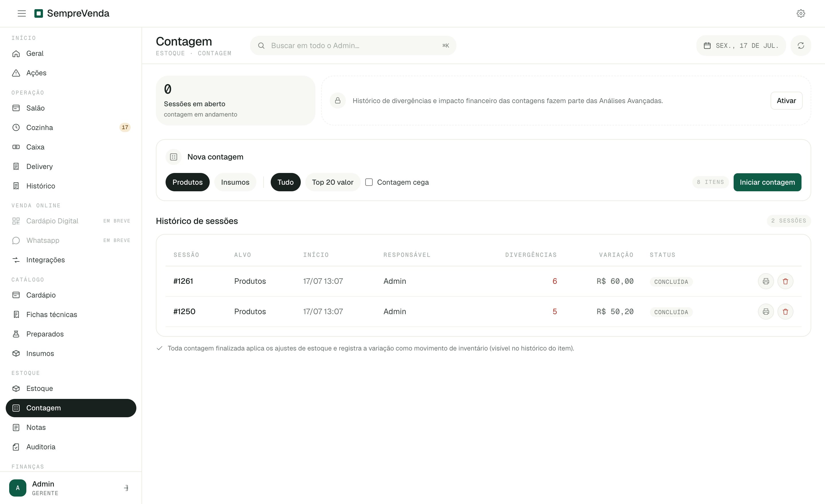Go to Salão page

(71, 108)
